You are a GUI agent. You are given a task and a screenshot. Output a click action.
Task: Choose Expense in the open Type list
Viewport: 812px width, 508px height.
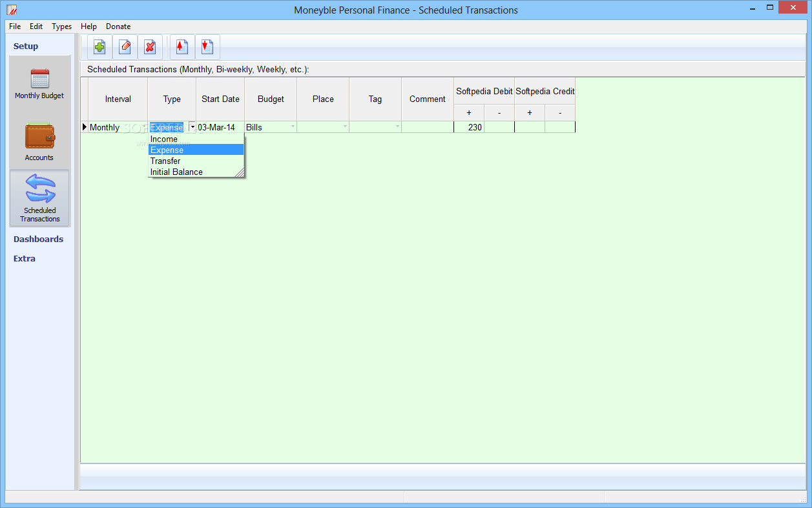tap(196, 150)
